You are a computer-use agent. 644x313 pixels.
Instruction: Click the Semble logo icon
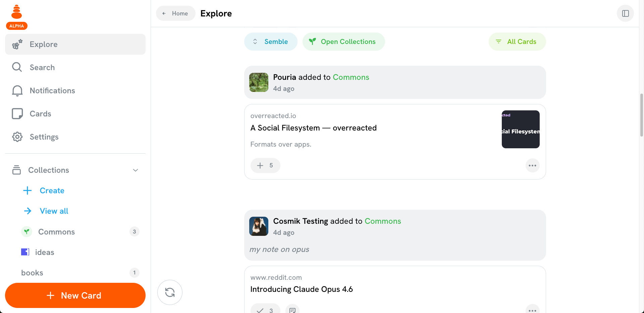pos(16,12)
